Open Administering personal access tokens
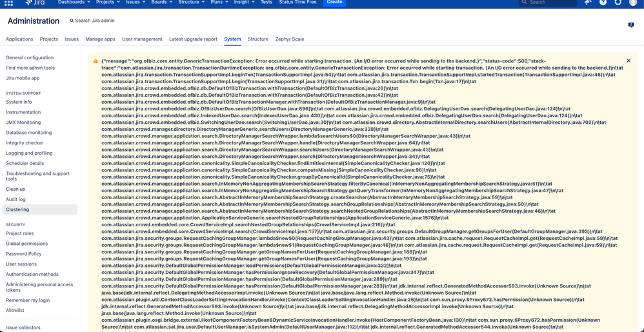This screenshot has width=644, height=332. [39, 288]
